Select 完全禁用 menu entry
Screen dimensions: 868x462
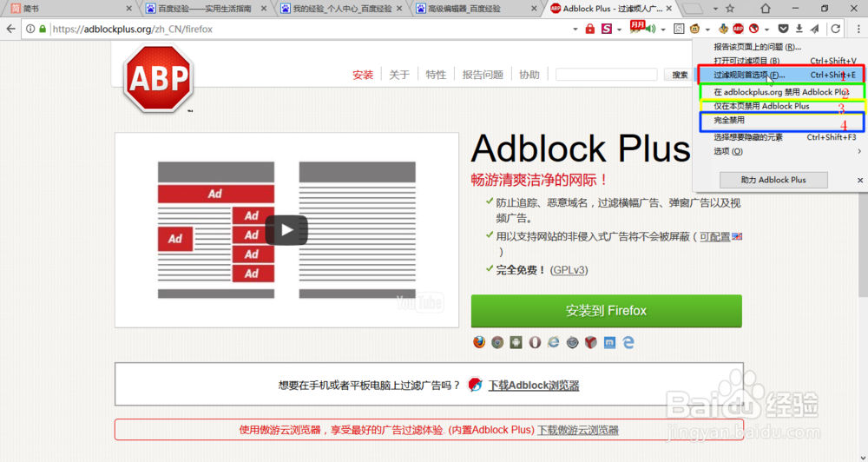click(x=782, y=120)
